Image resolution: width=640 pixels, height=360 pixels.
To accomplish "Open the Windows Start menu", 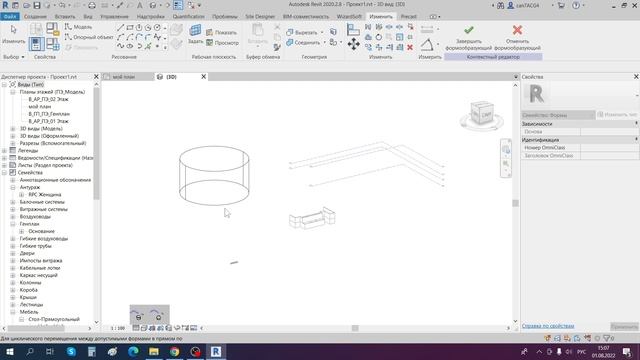I will point(9,351).
